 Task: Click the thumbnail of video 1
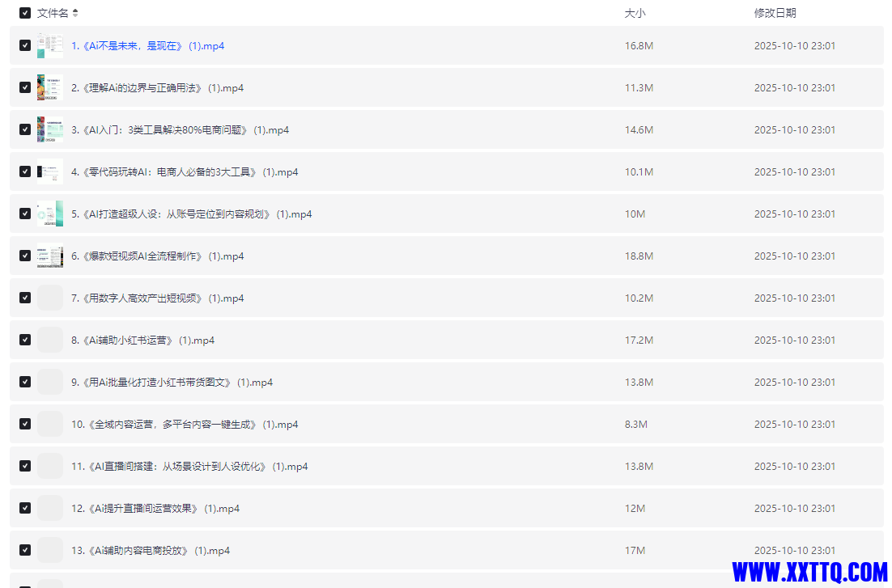tap(49, 45)
